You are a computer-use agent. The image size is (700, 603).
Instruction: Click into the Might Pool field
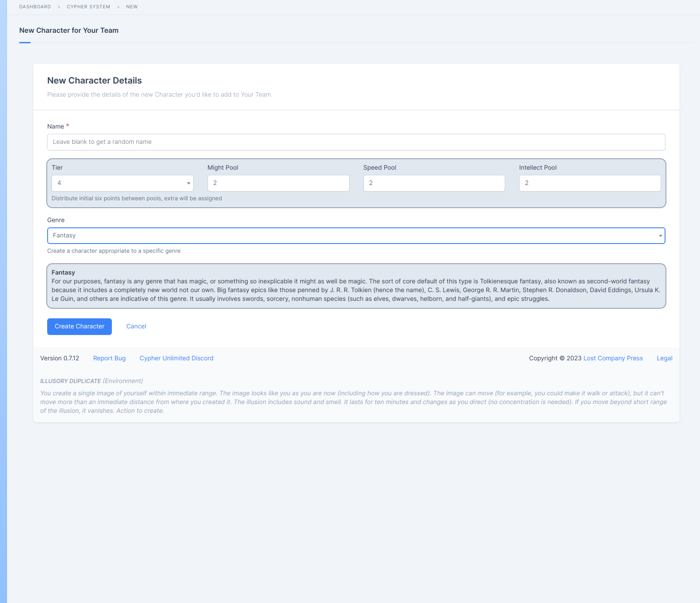[278, 183]
